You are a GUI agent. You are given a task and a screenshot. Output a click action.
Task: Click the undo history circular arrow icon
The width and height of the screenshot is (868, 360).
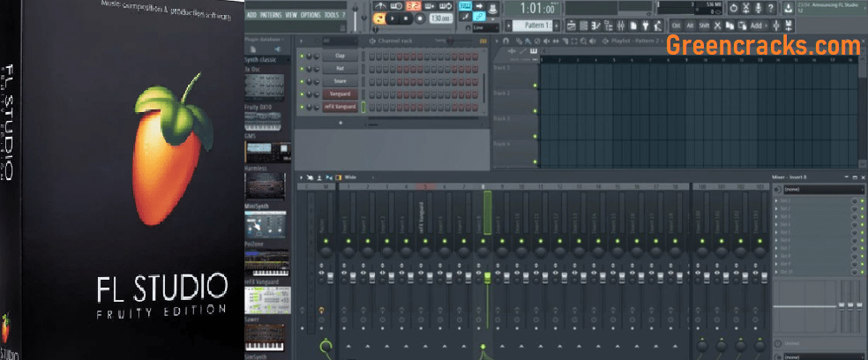click(734, 8)
